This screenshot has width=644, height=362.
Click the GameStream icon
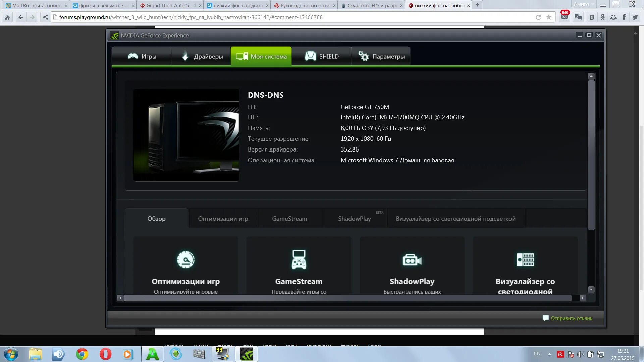point(299,259)
